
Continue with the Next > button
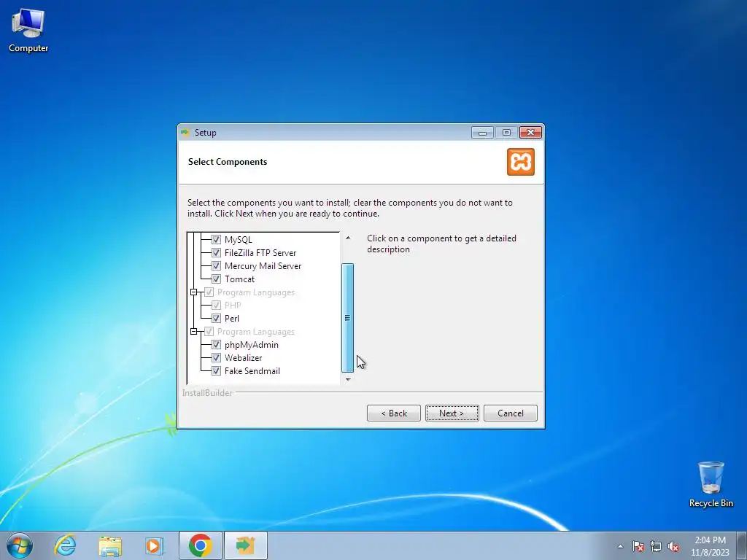point(452,413)
